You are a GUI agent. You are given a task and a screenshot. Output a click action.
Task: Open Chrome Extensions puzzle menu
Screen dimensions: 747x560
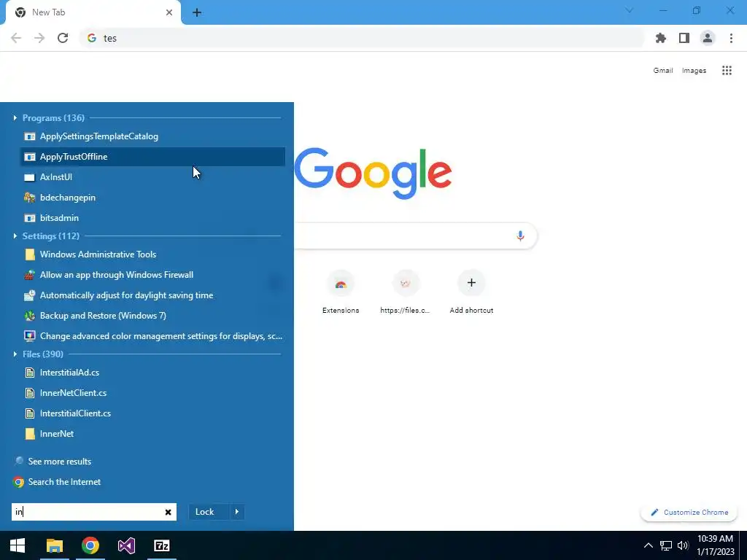point(661,38)
